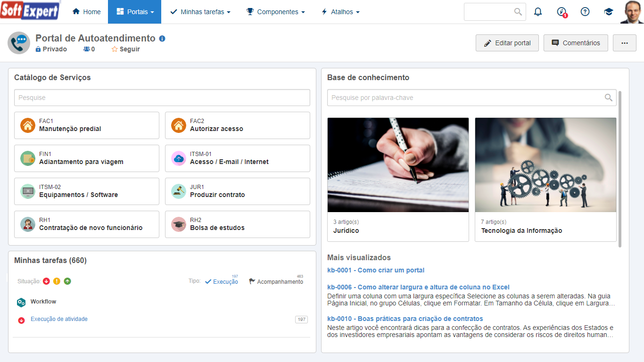Click the SoftExpert logo
This screenshot has width=644, height=362.
point(30,10)
